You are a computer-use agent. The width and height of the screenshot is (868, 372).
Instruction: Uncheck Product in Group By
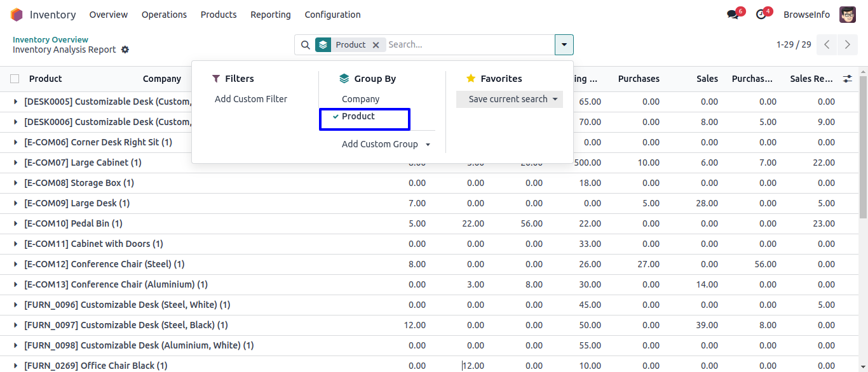[x=358, y=116]
